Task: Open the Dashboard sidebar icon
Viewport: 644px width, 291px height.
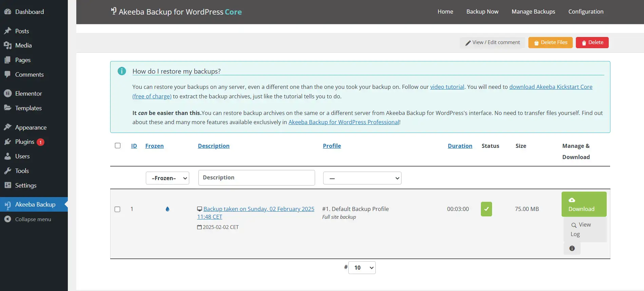Action: pos(7,12)
